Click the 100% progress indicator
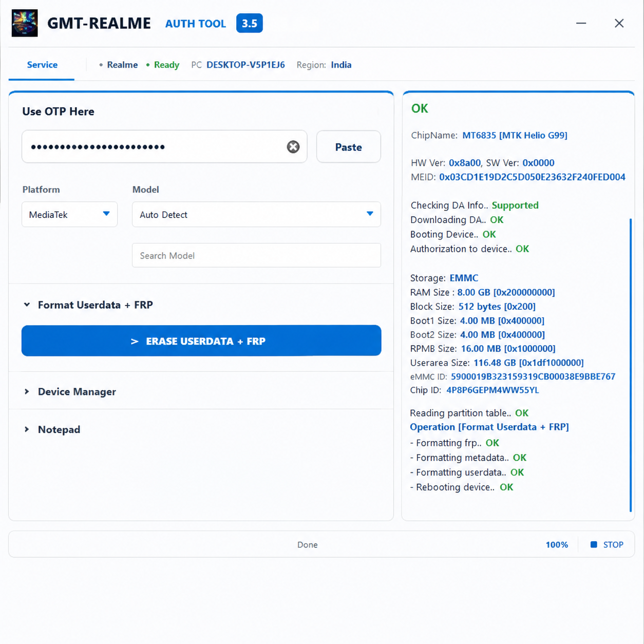Viewport: 644px width, 644px height. [x=557, y=544]
